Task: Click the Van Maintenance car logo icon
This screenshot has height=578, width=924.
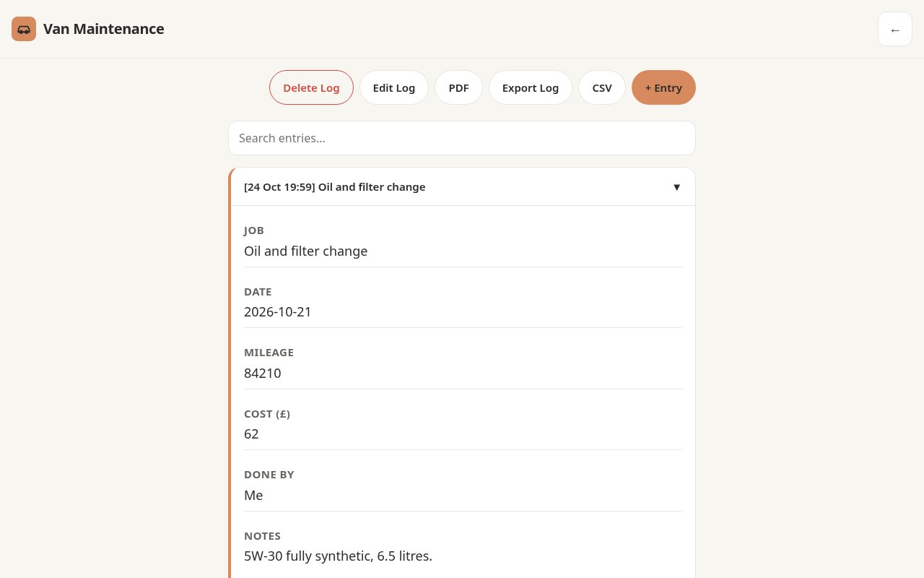Action: [24, 29]
